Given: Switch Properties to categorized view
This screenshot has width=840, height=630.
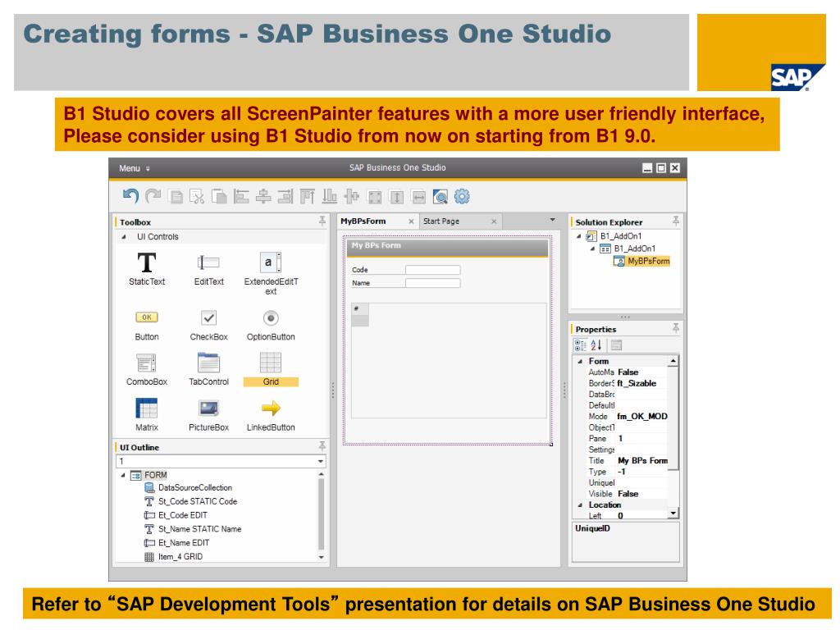Looking at the screenshot, I should 580,345.
